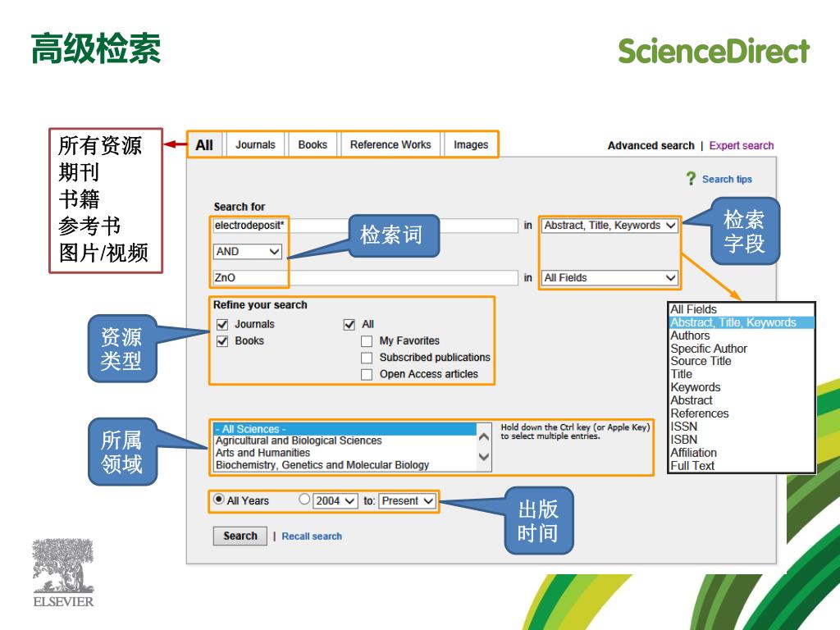840x630 pixels.
Task: Choose Keywords option in the field list
Action: (742, 387)
